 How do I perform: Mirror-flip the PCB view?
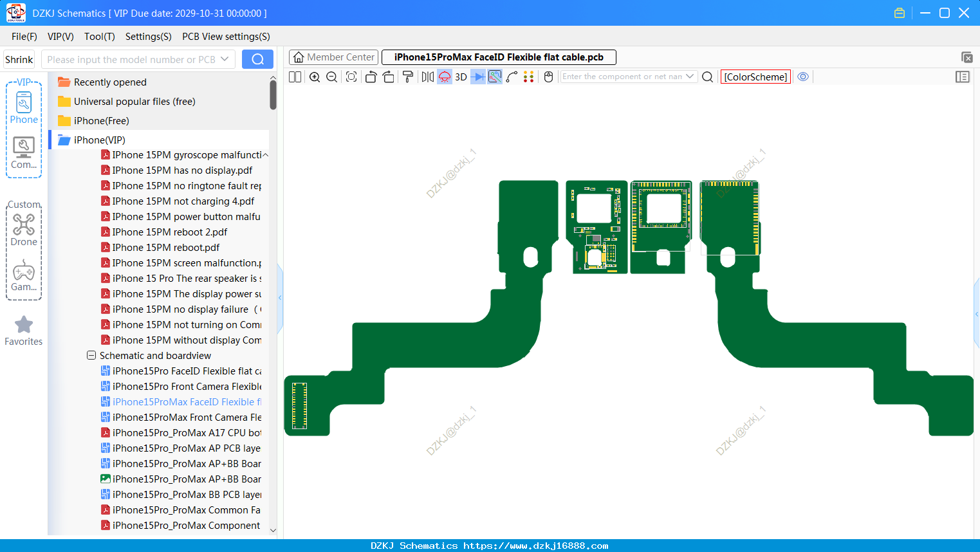[x=428, y=77]
